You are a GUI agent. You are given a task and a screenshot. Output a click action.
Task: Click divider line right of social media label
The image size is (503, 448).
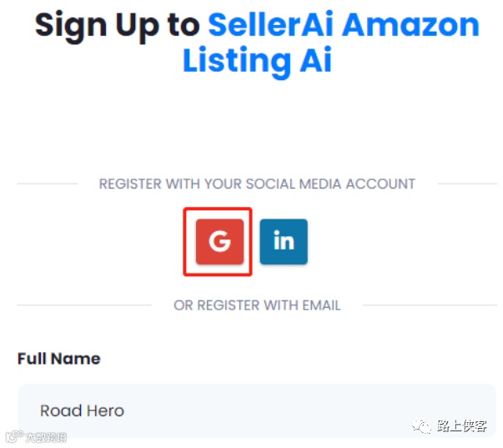466,184
